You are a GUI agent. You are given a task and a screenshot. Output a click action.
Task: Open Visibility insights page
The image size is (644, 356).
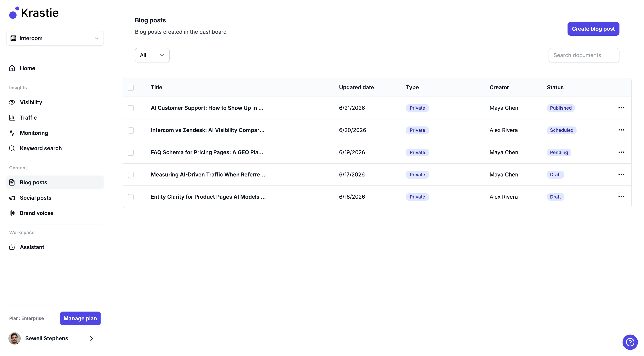(55, 102)
